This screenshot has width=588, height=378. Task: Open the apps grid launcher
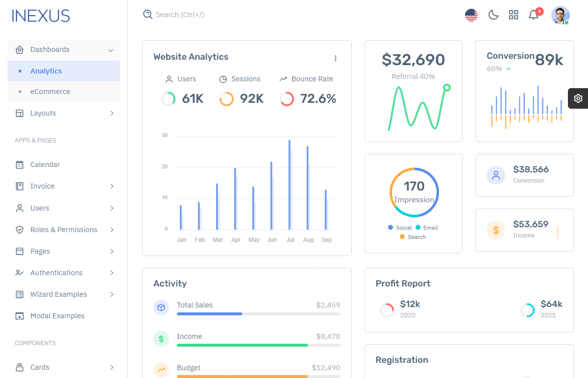pyautogui.click(x=514, y=15)
